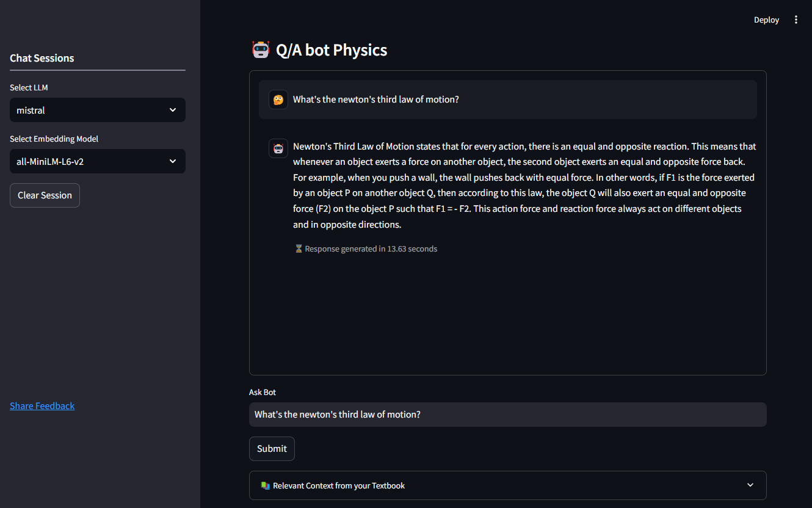Click the hourglass icon near response generation time
The height and width of the screenshot is (508, 812).
pyautogui.click(x=297, y=249)
